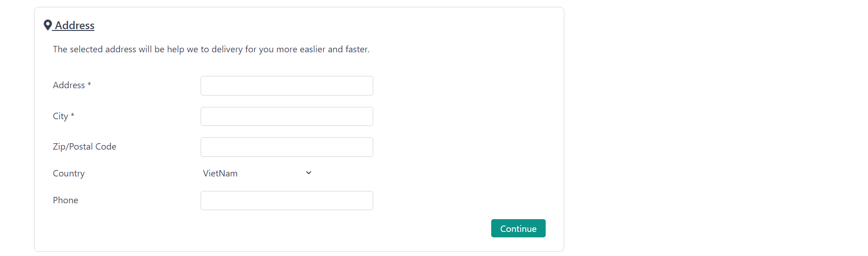Click the word "delivery" in the description

tap(227, 49)
